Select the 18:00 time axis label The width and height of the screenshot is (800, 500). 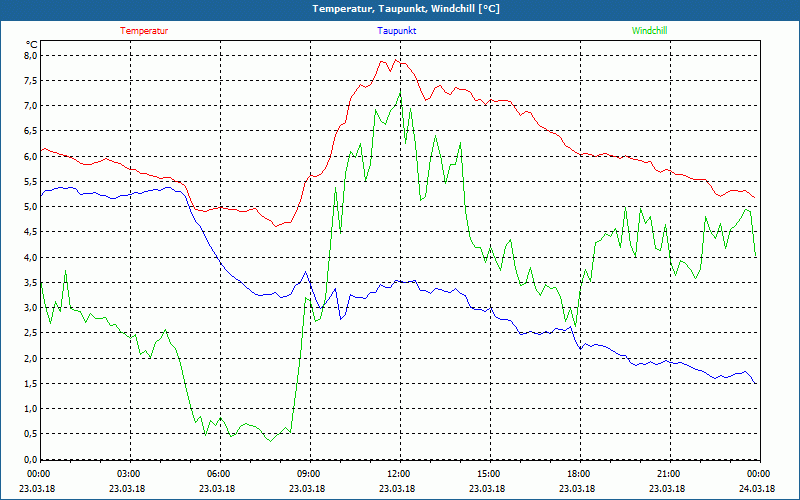[579, 474]
